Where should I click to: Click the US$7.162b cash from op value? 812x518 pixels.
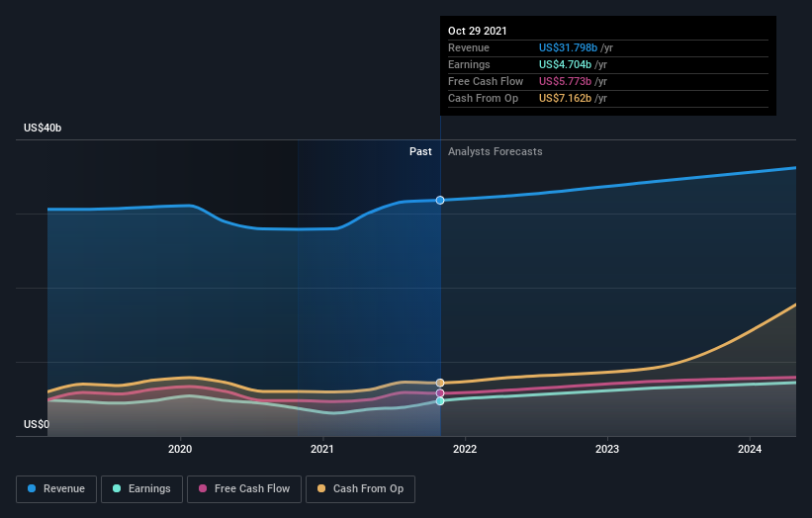click(565, 98)
